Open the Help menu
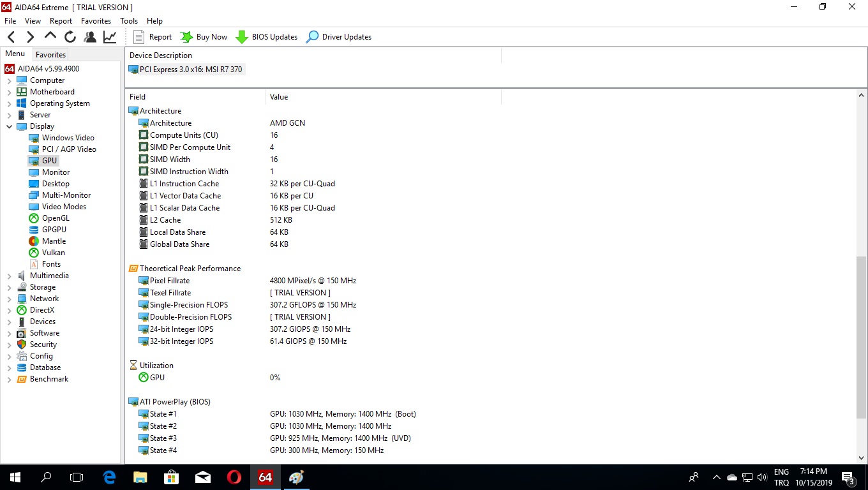The width and height of the screenshot is (868, 490). click(155, 21)
